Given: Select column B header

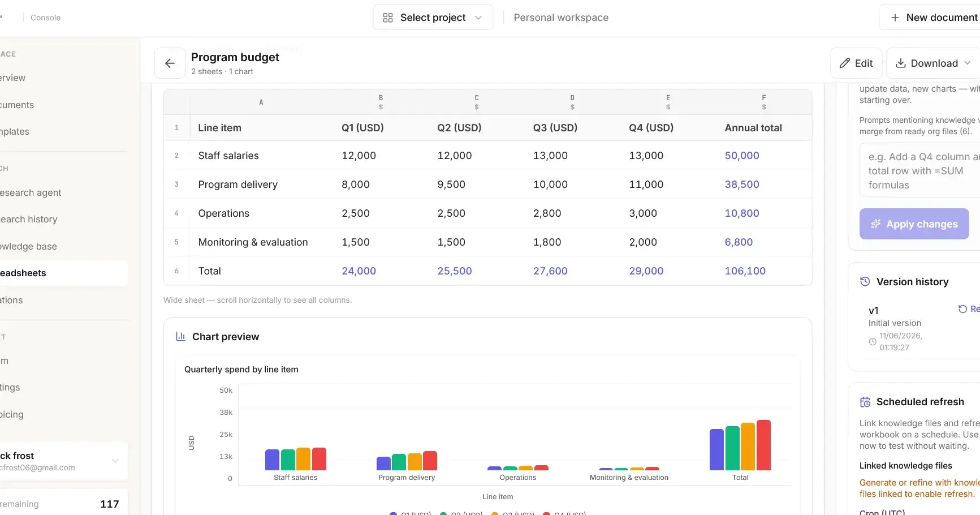Looking at the screenshot, I should [x=381, y=102].
